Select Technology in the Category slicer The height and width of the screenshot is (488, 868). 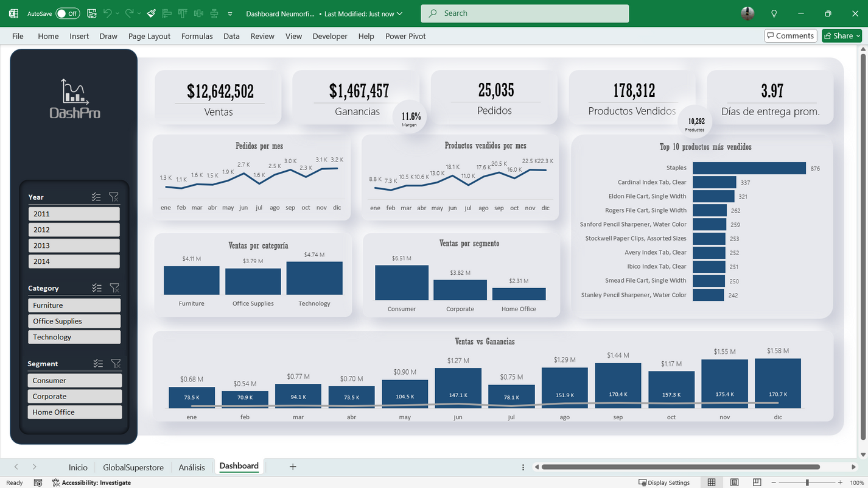(x=74, y=336)
